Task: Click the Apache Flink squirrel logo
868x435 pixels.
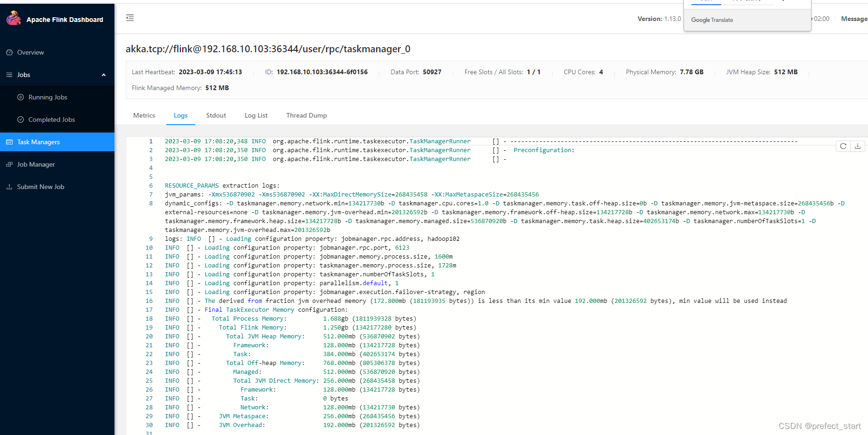Action: tap(14, 19)
